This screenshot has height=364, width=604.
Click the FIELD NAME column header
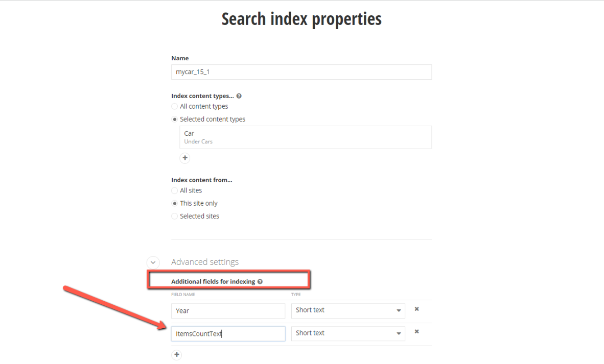tap(183, 295)
